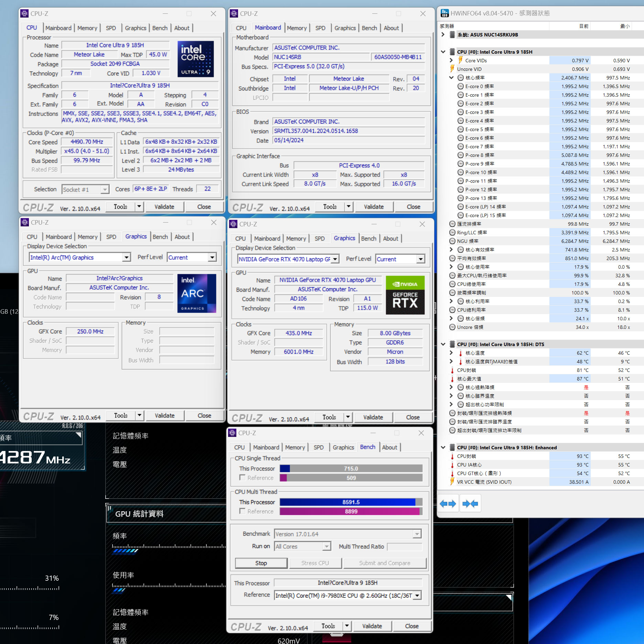The image size is (644, 644).
Task: Click the Core VIDs lightning bolt icon
Action: (460, 60)
